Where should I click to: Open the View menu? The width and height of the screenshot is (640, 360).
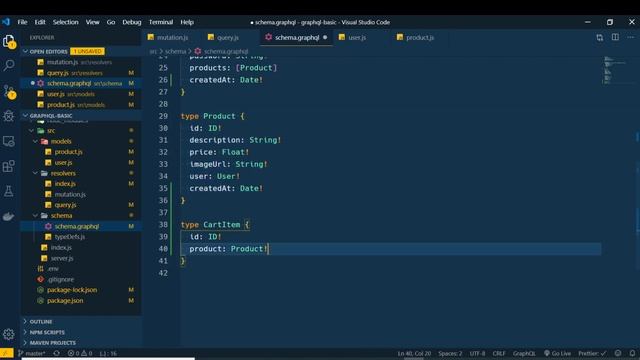93,22
